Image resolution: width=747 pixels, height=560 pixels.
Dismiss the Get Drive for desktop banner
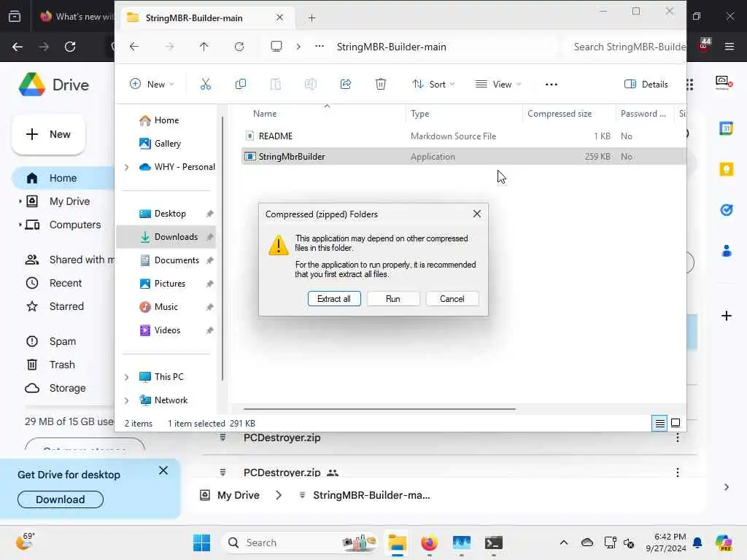(x=163, y=470)
